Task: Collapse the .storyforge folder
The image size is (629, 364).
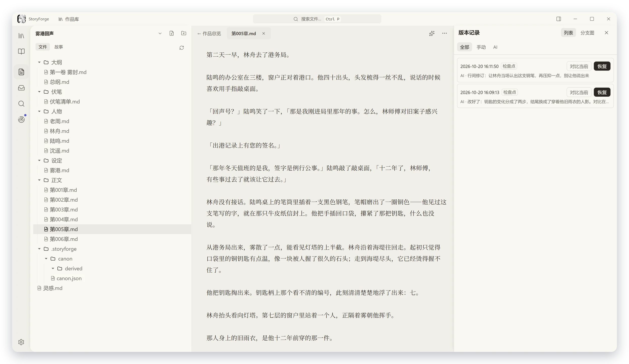Action: pyautogui.click(x=39, y=249)
